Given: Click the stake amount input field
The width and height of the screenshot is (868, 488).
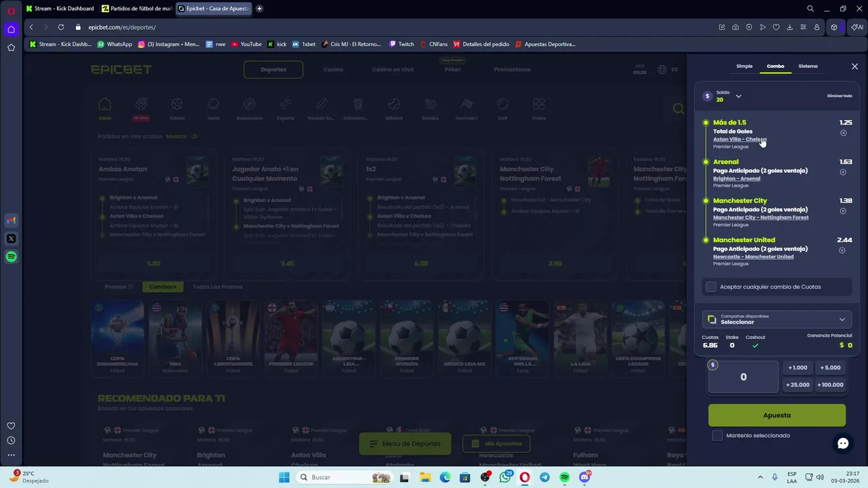Looking at the screenshot, I should click(743, 377).
